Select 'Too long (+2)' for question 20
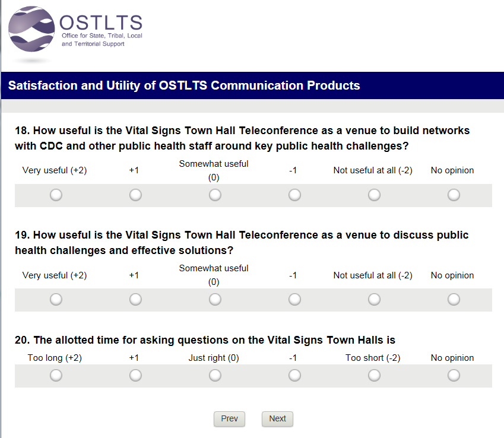The image size is (504, 438). click(56, 375)
